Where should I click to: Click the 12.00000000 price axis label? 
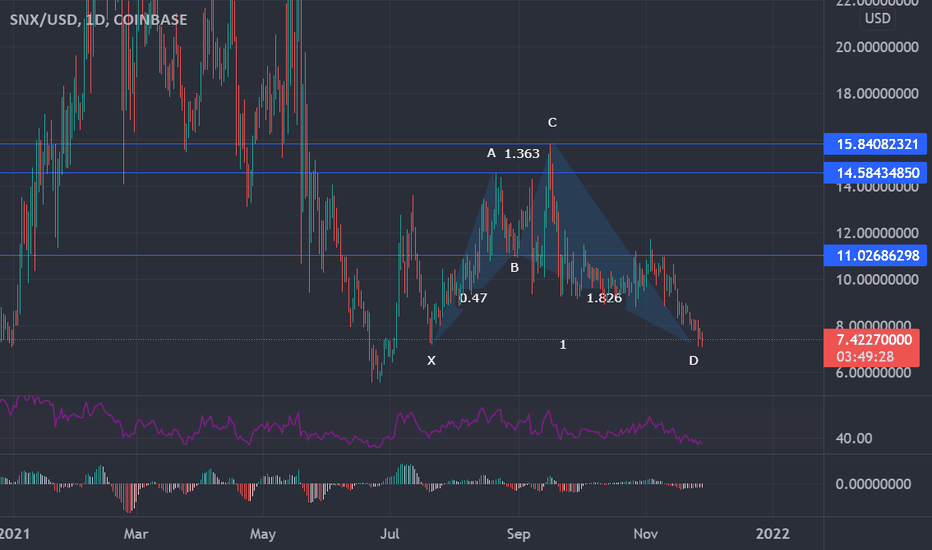click(877, 233)
